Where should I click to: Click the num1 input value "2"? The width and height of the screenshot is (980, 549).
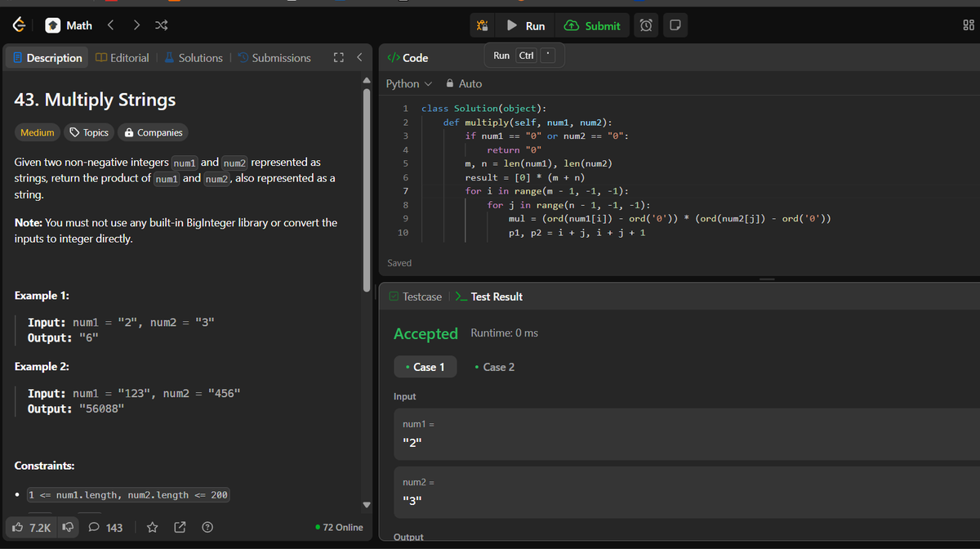point(413,444)
